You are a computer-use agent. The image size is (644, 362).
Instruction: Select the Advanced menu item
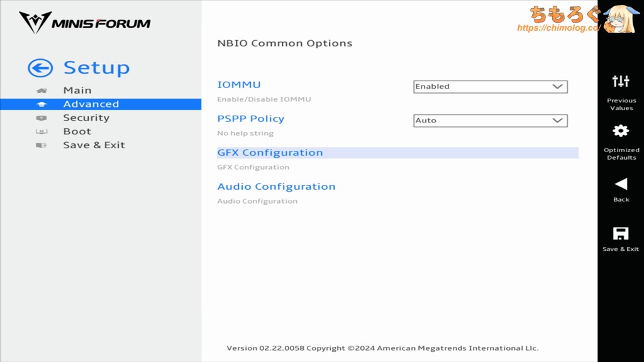click(91, 104)
